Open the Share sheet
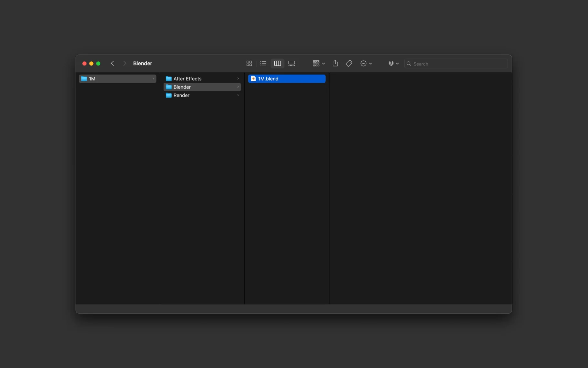Image resolution: width=588 pixels, height=368 pixels. tap(335, 63)
